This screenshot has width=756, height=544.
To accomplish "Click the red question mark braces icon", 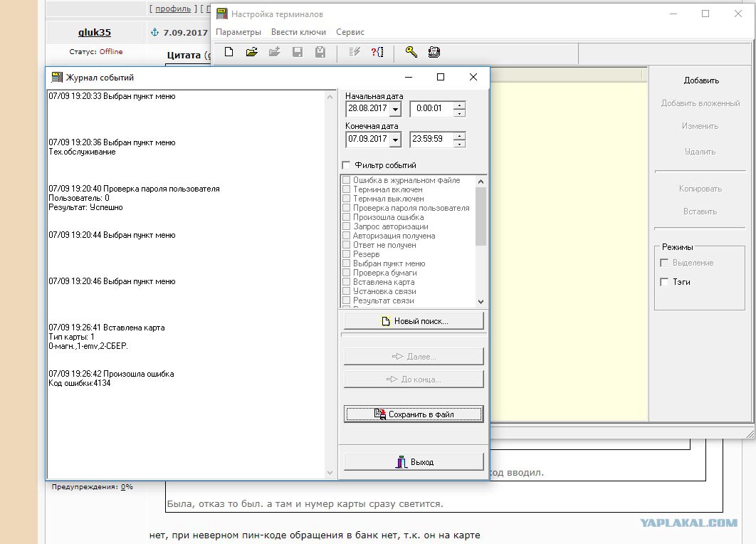I will click(x=377, y=52).
